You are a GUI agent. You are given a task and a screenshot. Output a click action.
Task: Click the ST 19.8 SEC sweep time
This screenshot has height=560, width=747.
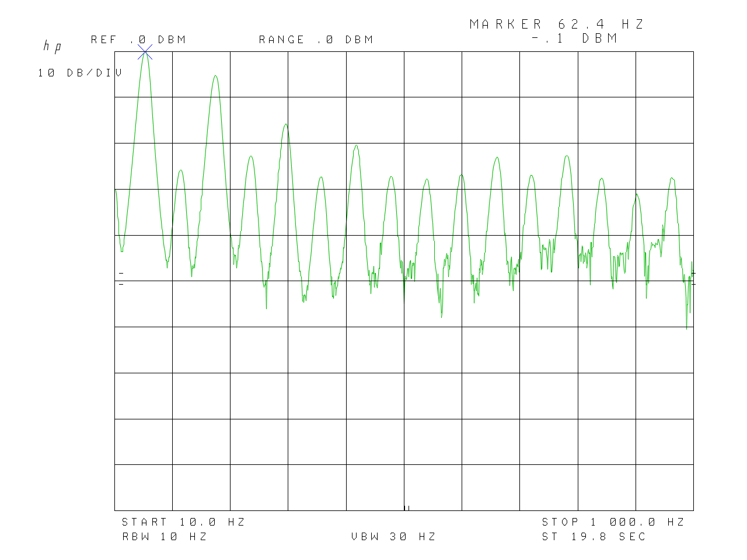[594, 537]
